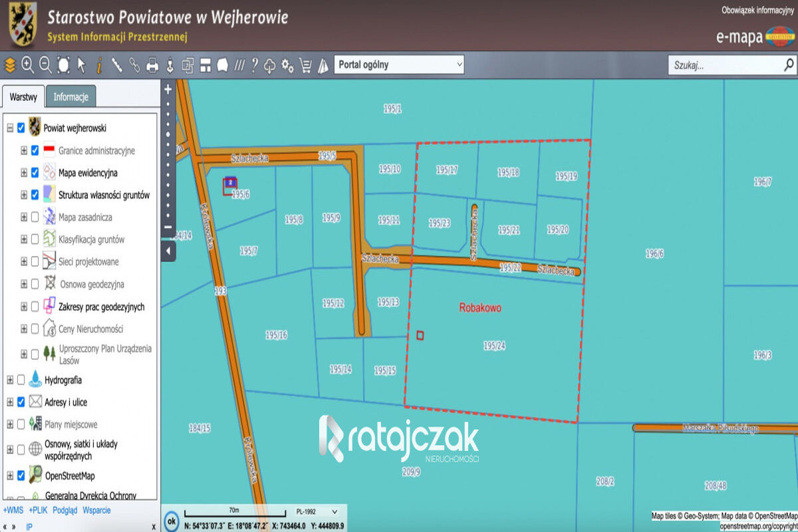Zoom out with map minus button
Screen dimensions: 798x532
pyautogui.click(x=168, y=226)
